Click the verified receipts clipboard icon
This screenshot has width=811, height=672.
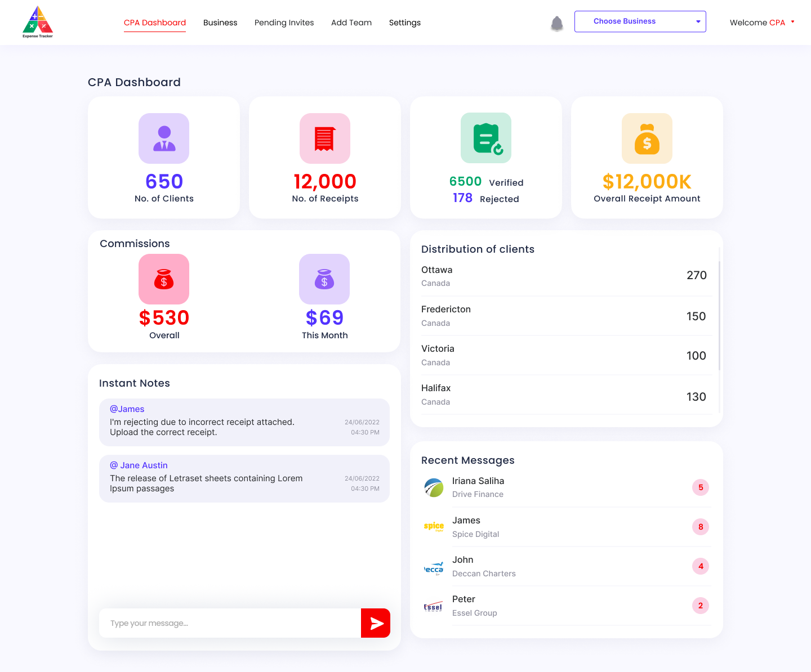coord(485,138)
